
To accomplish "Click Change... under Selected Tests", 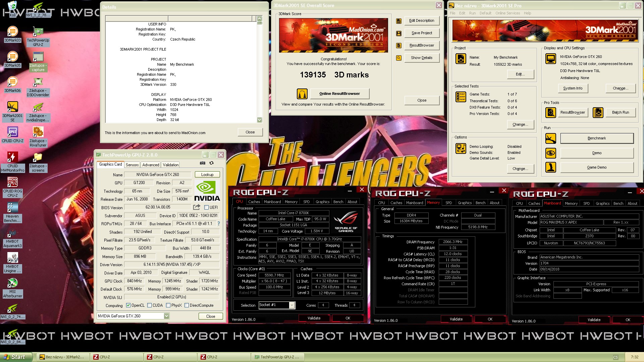I will [520, 124].
